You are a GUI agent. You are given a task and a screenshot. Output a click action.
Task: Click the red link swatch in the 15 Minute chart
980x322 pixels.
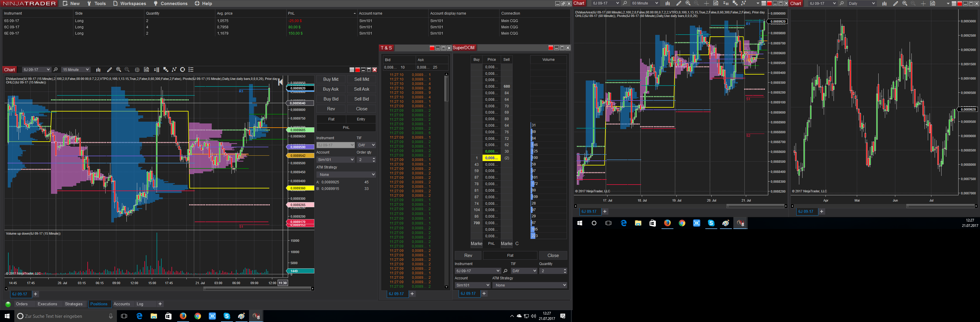click(x=357, y=70)
